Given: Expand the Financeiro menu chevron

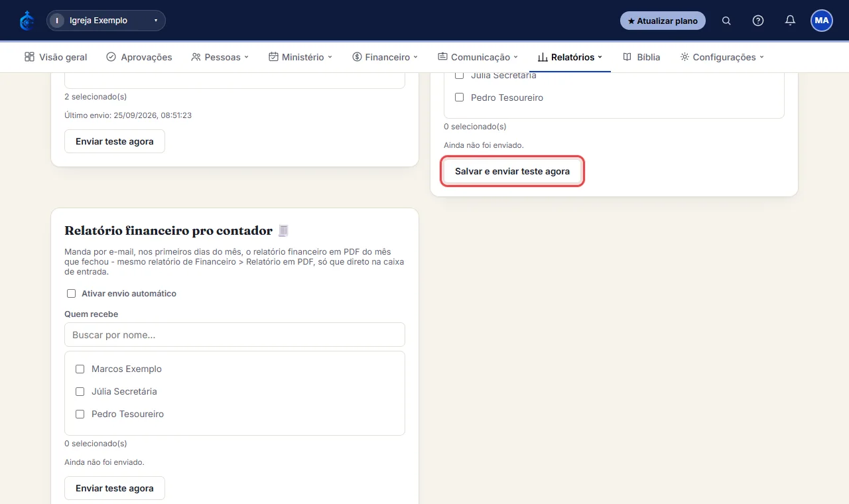Looking at the screenshot, I should (416, 57).
